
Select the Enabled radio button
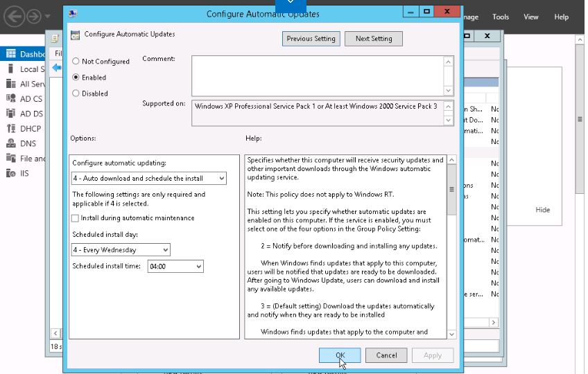76,77
